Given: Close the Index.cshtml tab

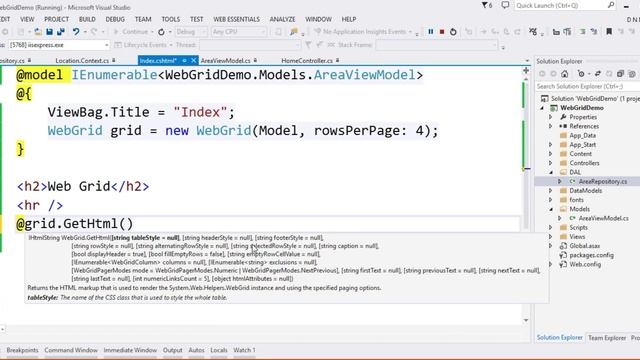Looking at the screenshot, I should (x=193, y=60).
